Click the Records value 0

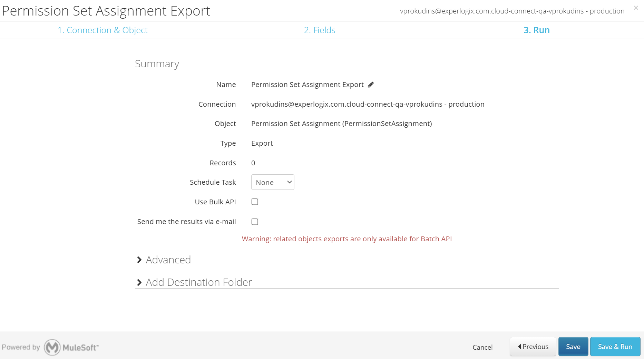[x=253, y=163]
